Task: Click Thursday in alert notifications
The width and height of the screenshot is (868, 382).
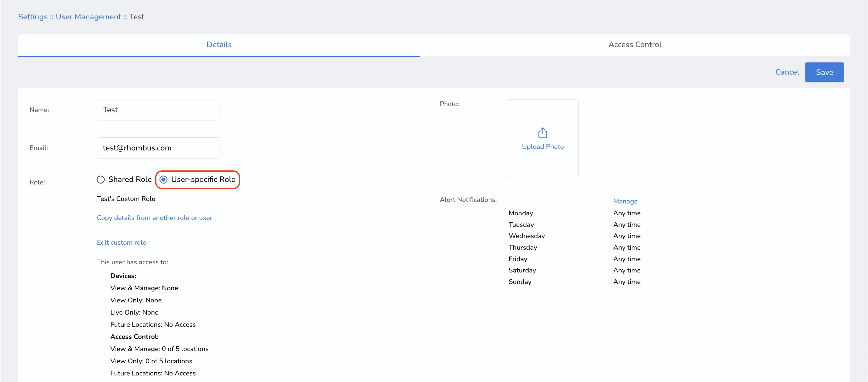Action: [x=523, y=247]
